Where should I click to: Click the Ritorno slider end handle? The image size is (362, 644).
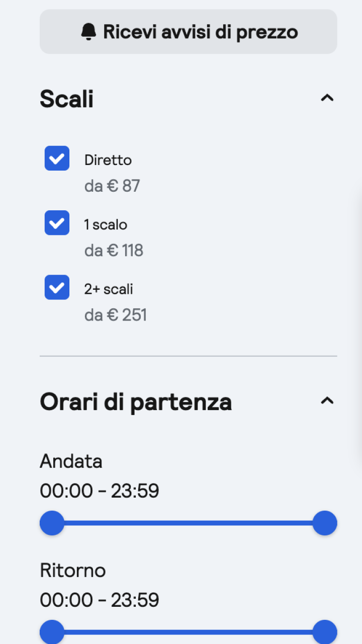coord(324,632)
